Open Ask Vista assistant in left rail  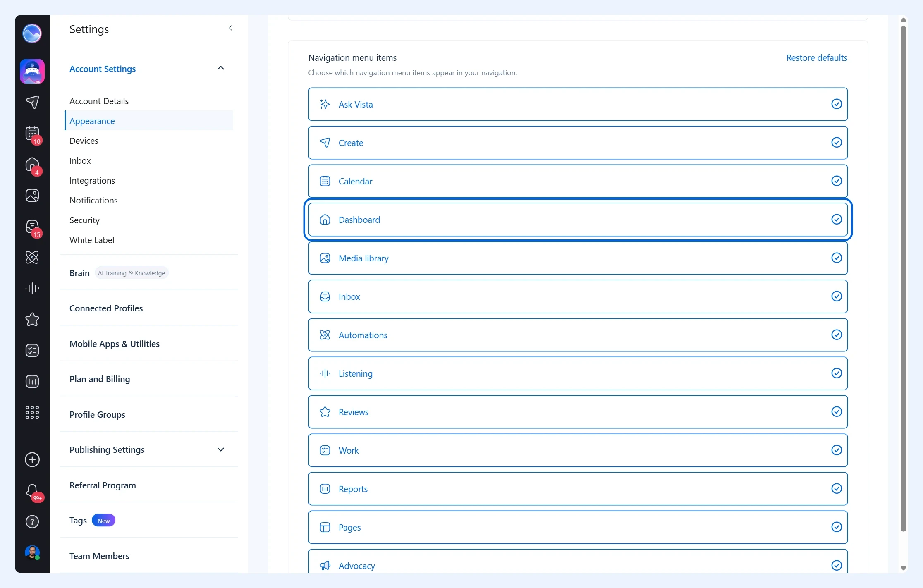32,71
